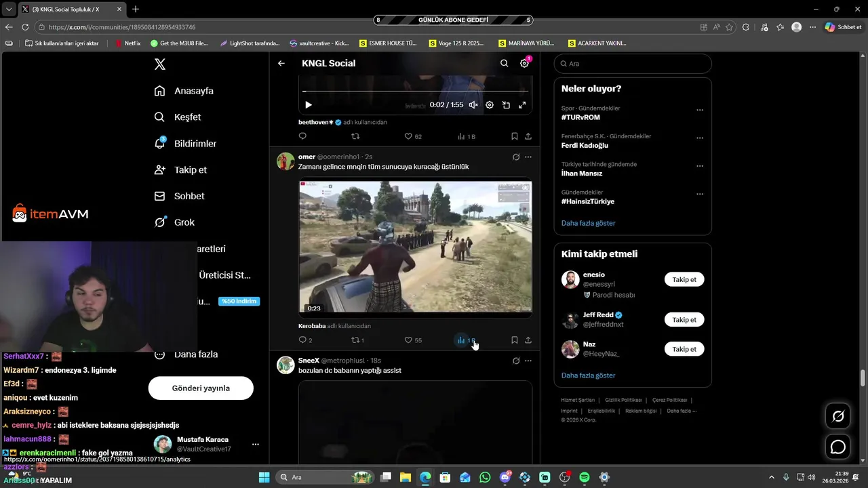
Task: Play omer's GTA video clip
Action: (415, 247)
